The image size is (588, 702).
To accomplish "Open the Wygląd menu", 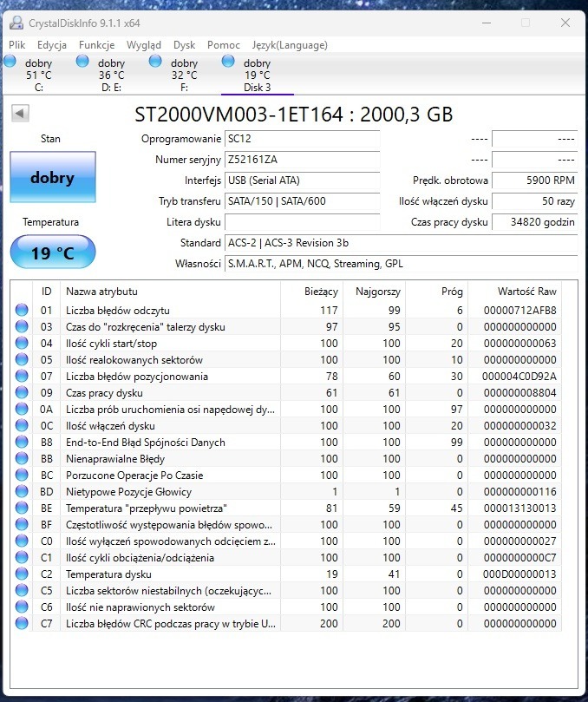I will click(x=144, y=45).
